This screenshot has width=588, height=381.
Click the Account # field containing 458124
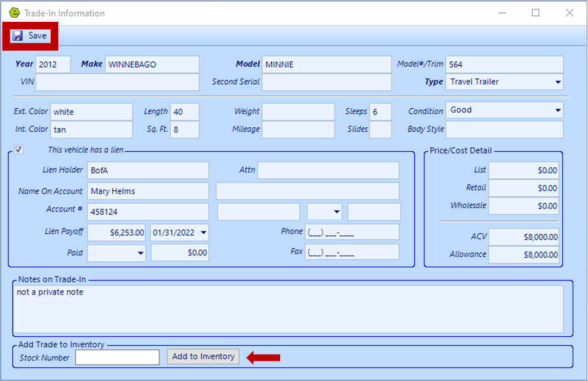(x=148, y=212)
